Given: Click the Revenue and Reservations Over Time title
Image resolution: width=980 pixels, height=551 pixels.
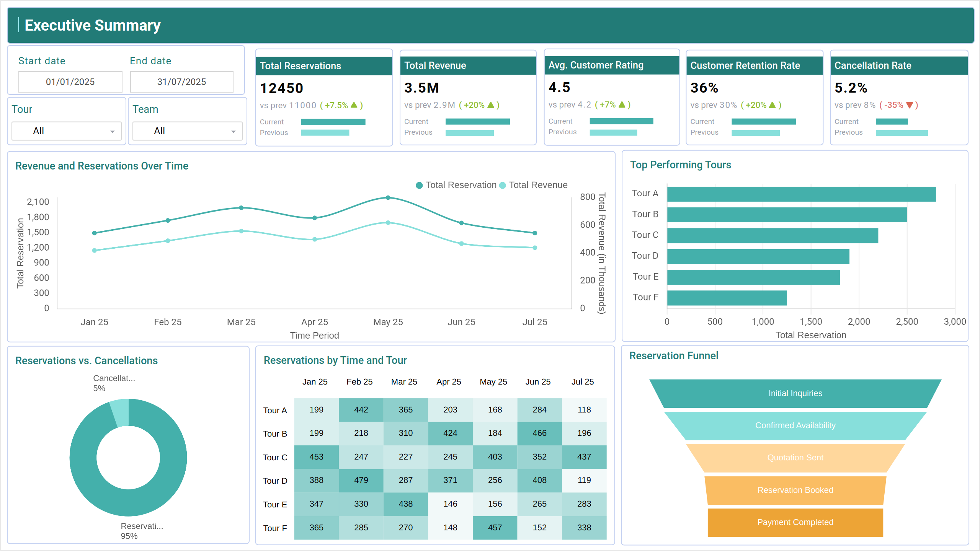Looking at the screenshot, I should click(102, 166).
